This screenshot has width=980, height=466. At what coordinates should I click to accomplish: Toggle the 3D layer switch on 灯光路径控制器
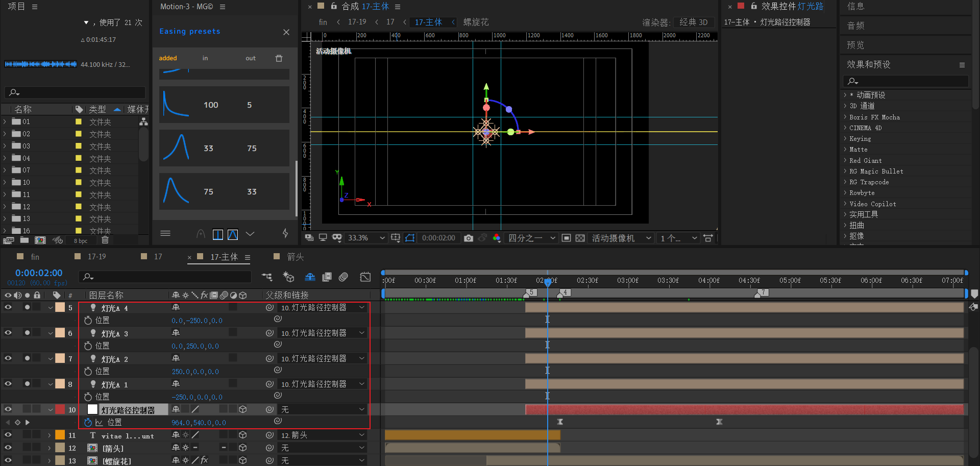(x=243, y=409)
